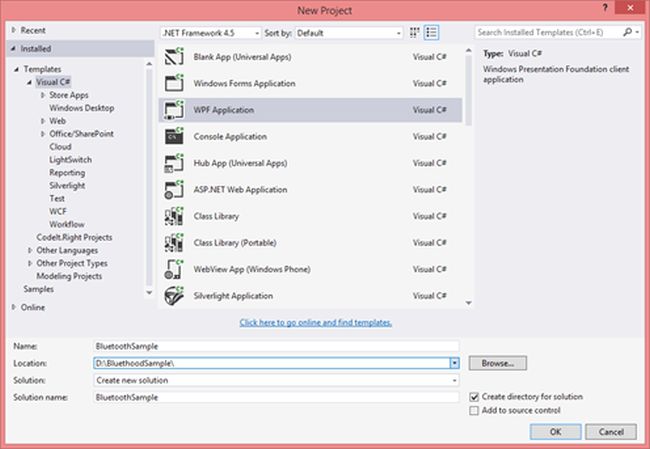This screenshot has width=650, height=449.
Task: Choose the WebView App (Windows Phone) icon
Action: (x=174, y=269)
